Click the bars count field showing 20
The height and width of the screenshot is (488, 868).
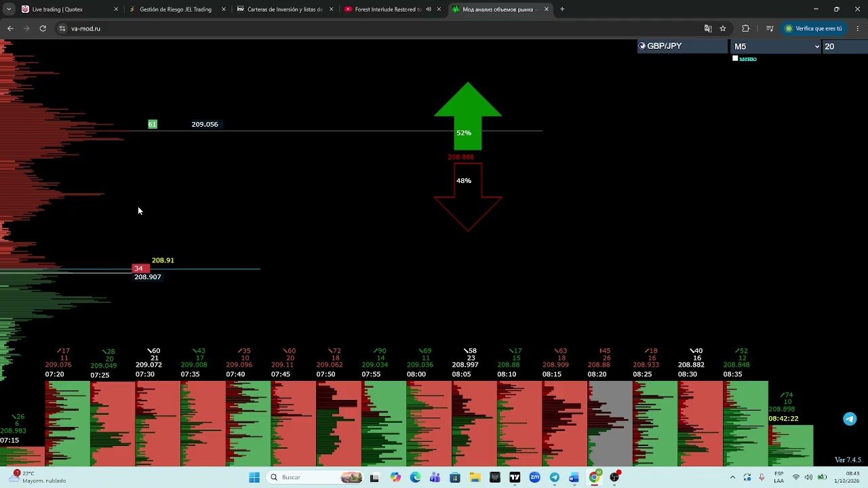844,46
